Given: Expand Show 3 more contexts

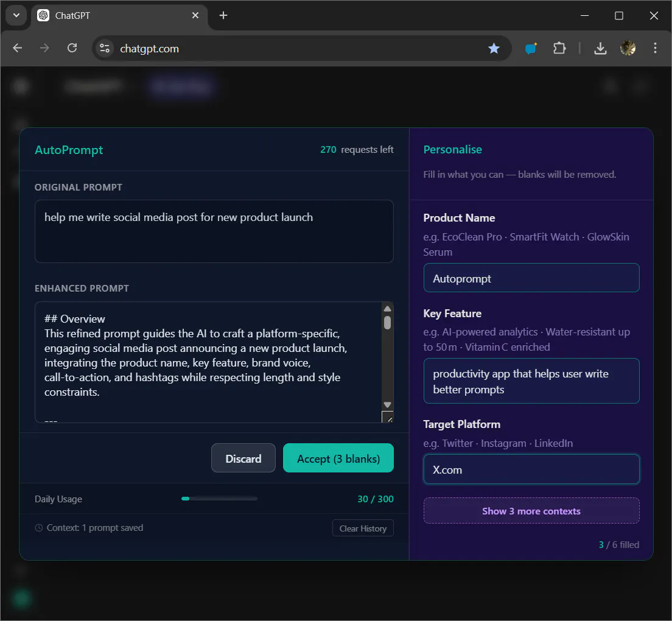Looking at the screenshot, I should pyautogui.click(x=531, y=510).
